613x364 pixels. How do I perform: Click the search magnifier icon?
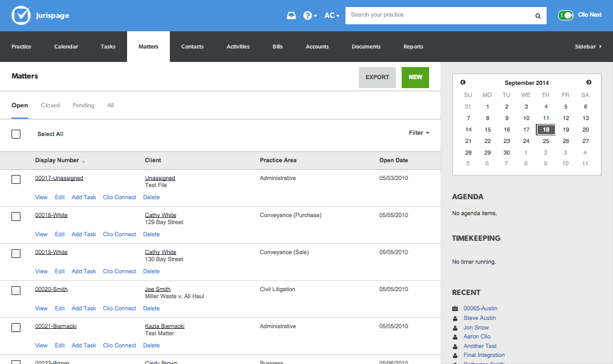pos(538,16)
